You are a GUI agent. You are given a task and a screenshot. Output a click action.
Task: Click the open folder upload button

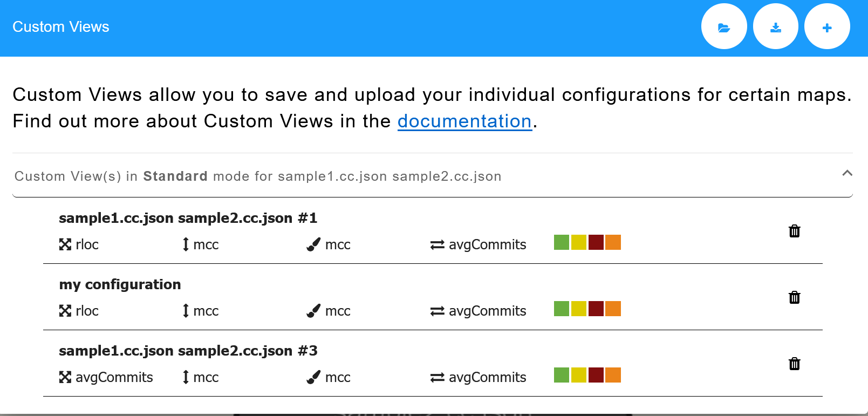[x=724, y=26]
